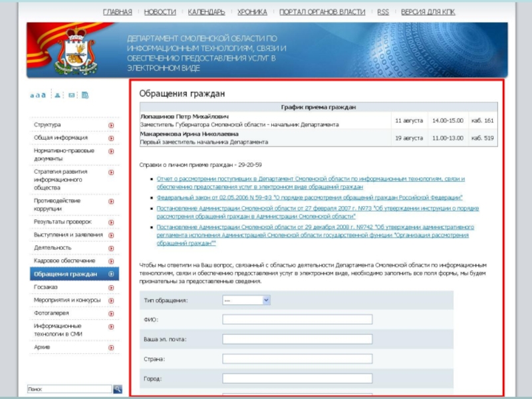Click the arrow icon beside Структура
The height and width of the screenshot is (399, 532).
pyautogui.click(x=111, y=125)
